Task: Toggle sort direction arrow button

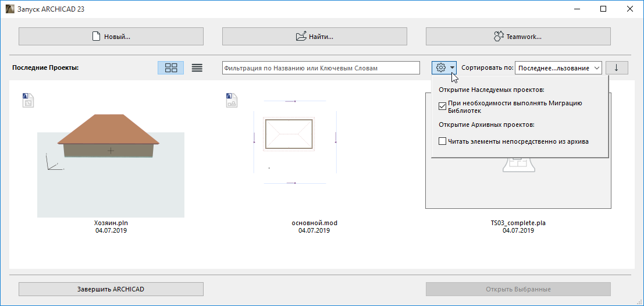Action: click(x=617, y=67)
